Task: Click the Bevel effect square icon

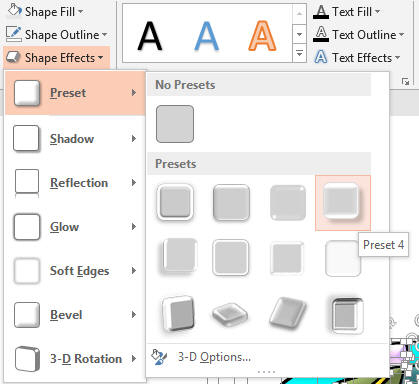Action: [x=27, y=315]
